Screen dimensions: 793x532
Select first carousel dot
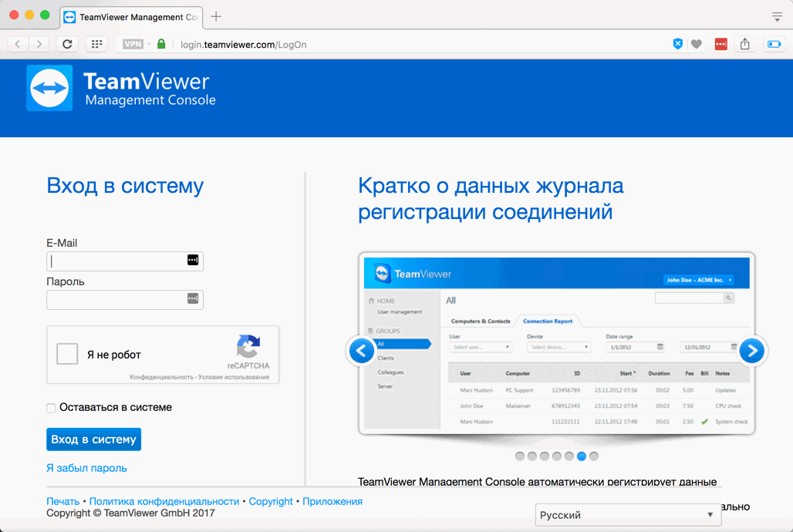click(519, 456)
